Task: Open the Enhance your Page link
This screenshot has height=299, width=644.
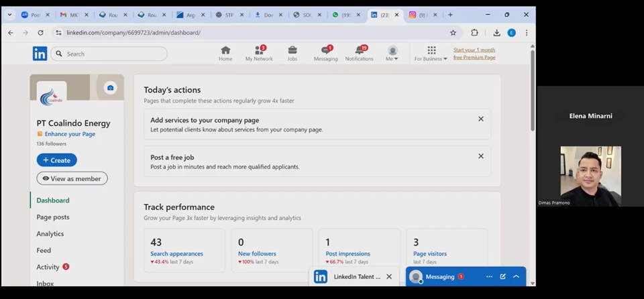Action: coord(70,134)
